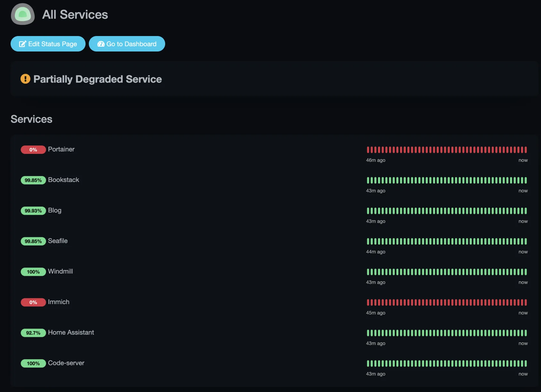Click the 'now' label in Immich's row

coord(523,313)
